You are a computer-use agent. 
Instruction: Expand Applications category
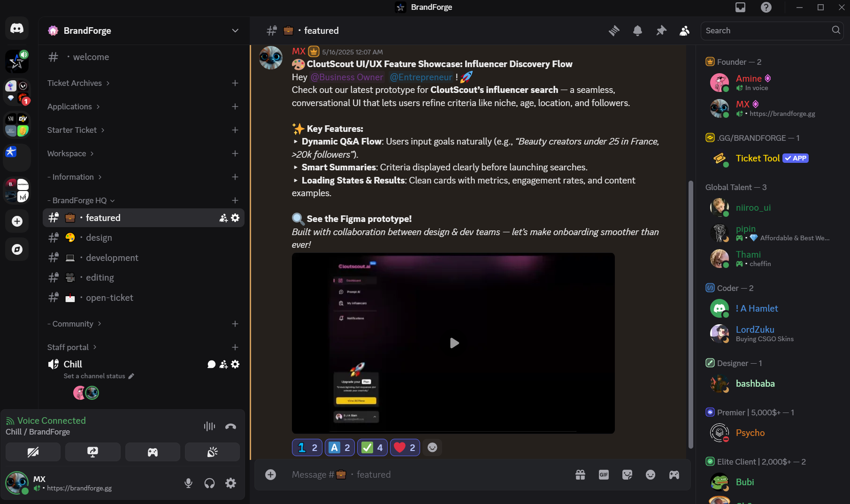pos(74,107)
